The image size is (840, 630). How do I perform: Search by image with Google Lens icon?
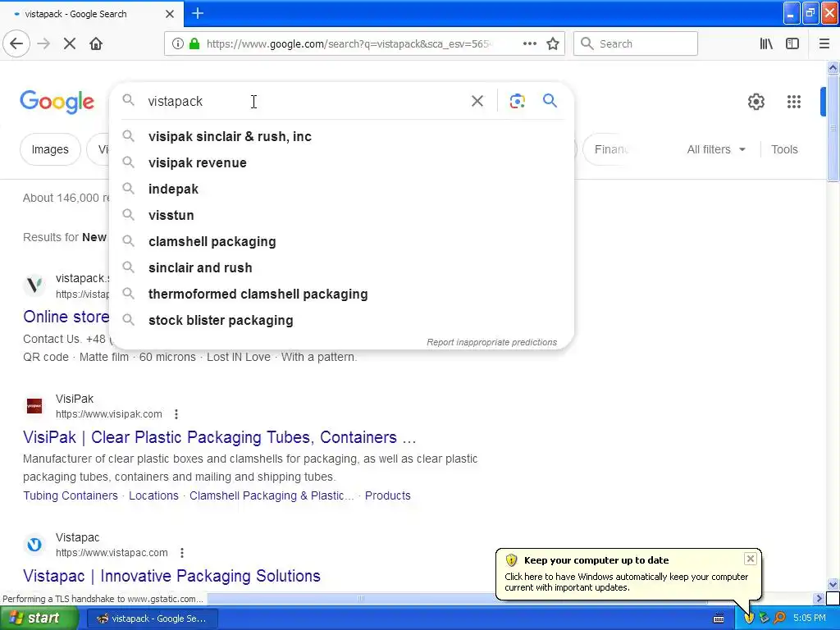517,101
